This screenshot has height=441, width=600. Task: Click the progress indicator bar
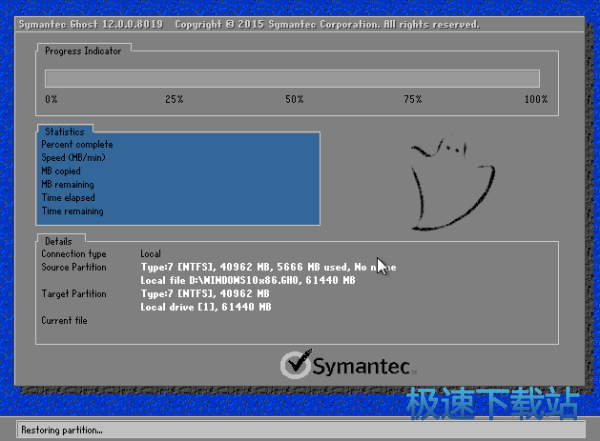(x=292, y=78)
